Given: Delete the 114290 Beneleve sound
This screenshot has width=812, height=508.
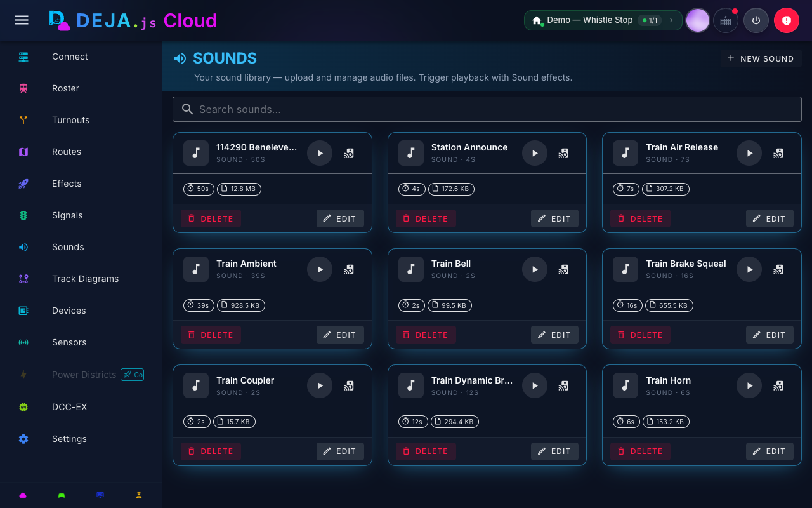Looking at the screenshot, I should click(x=211, y=218).
